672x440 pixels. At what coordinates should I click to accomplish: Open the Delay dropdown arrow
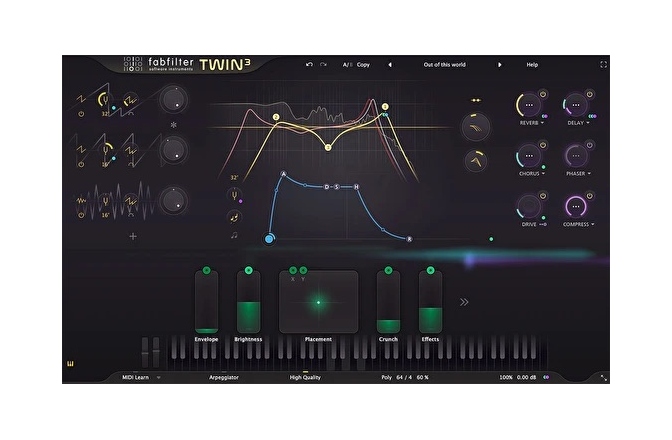click(588, 123)
